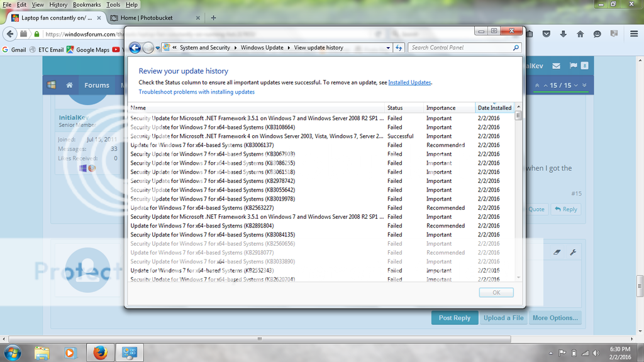
Task: Click the Post Reply button
Action: tap(454, 318)
